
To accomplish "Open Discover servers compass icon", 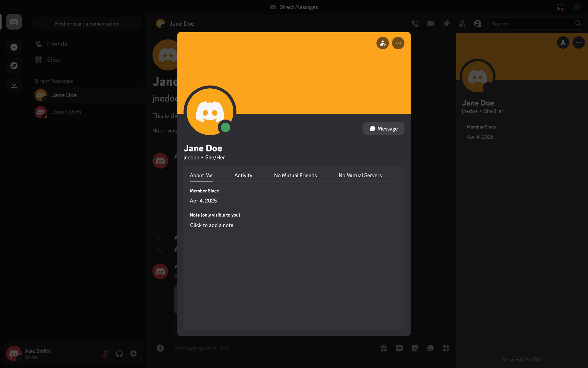I will click(x=14, y=66).
